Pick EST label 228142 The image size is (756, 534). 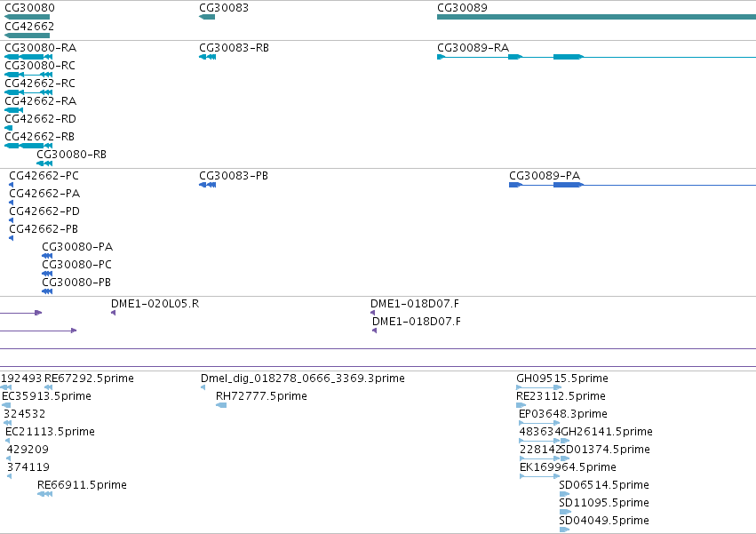(540, 450)
